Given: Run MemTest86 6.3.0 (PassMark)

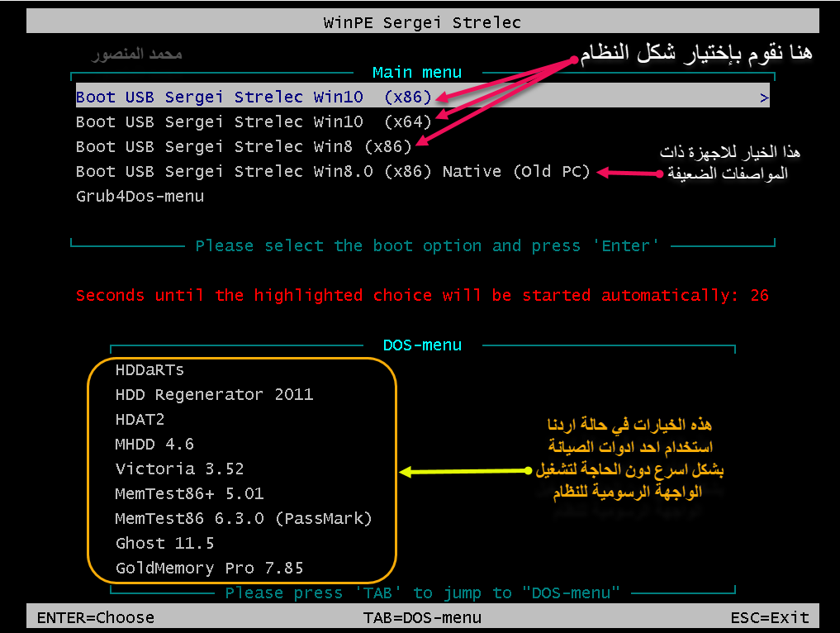Looking at the screenshot, I should point(244,518).
